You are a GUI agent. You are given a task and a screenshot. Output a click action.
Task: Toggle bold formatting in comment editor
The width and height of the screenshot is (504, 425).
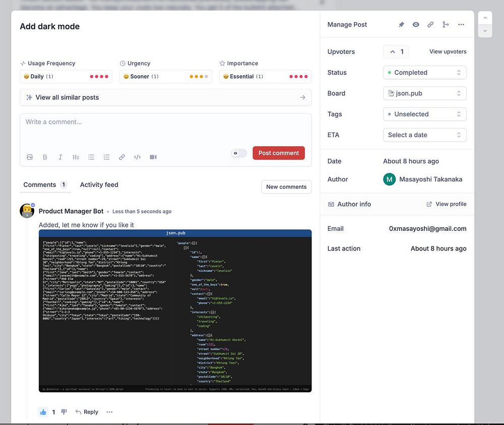[x=45, y=157]
